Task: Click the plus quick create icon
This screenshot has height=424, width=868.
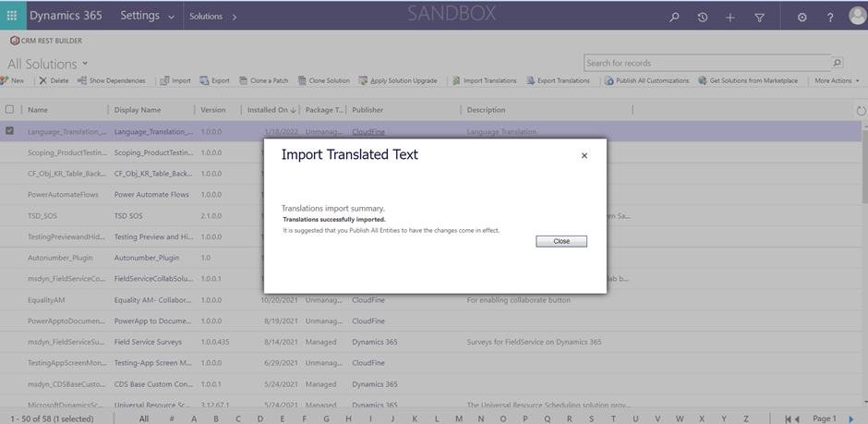Action: pyautogui.click(x=730, y=18)
